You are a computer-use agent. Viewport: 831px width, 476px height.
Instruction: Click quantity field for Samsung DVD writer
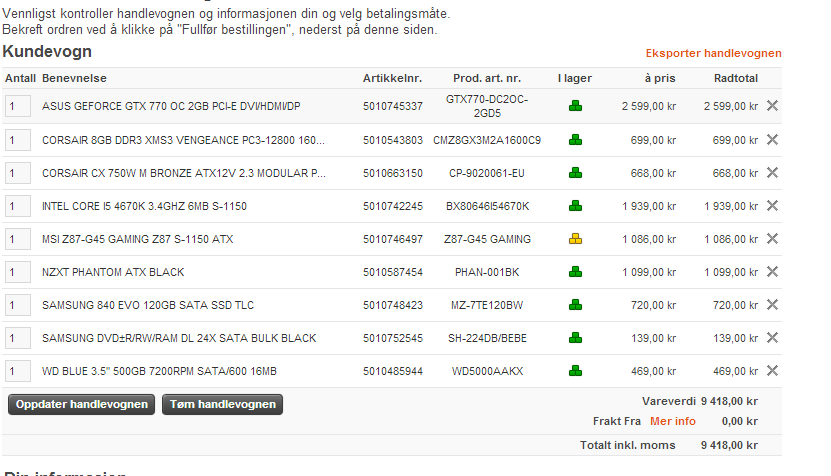[x=17, y=338]
